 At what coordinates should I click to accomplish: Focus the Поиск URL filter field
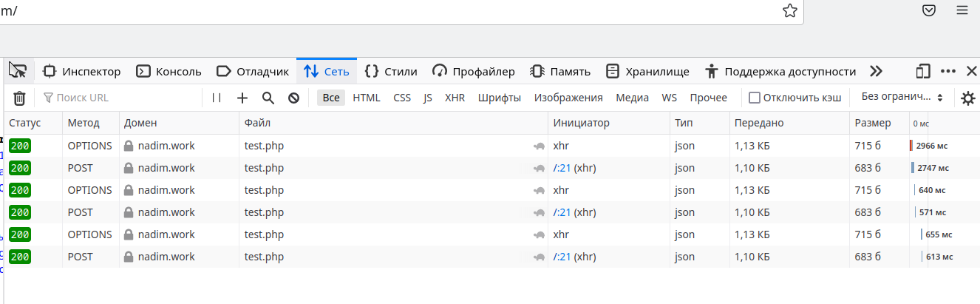[118, 98]
